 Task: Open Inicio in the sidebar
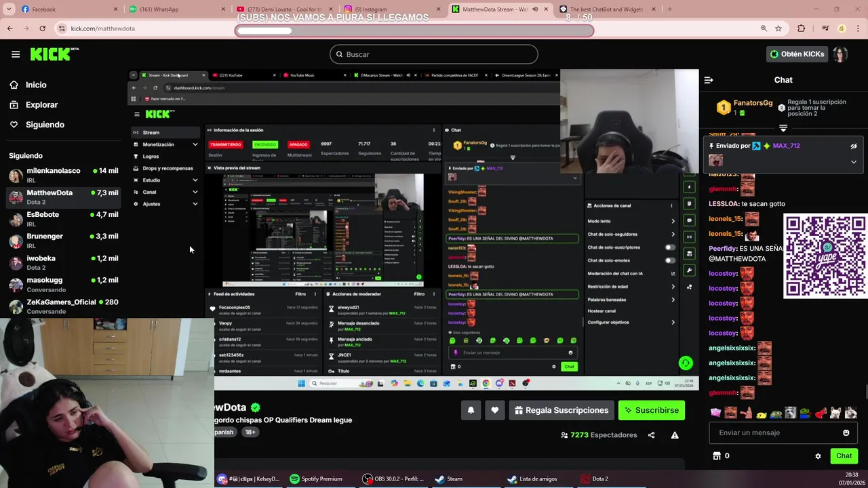point(36,85)
